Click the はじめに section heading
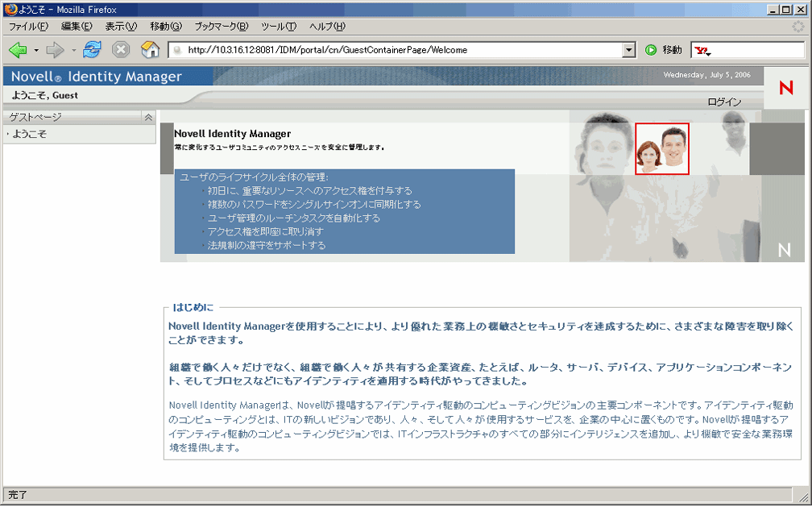 (193, 307)
